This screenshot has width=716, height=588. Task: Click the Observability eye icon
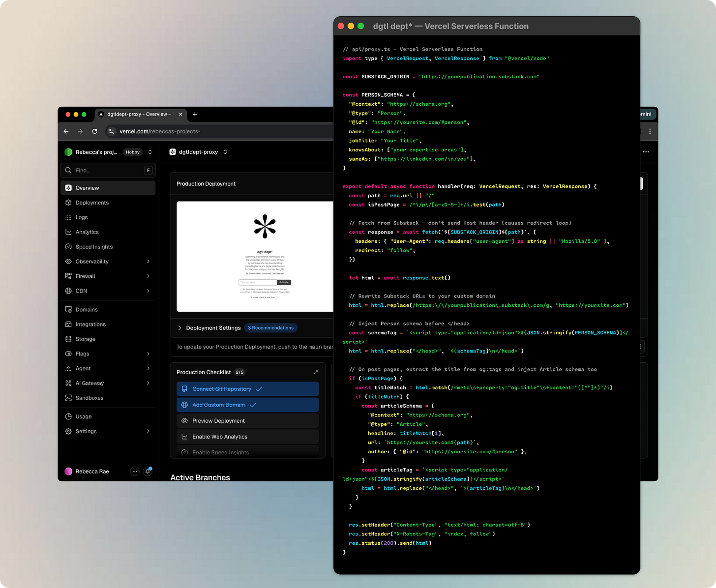coord(68,262)
